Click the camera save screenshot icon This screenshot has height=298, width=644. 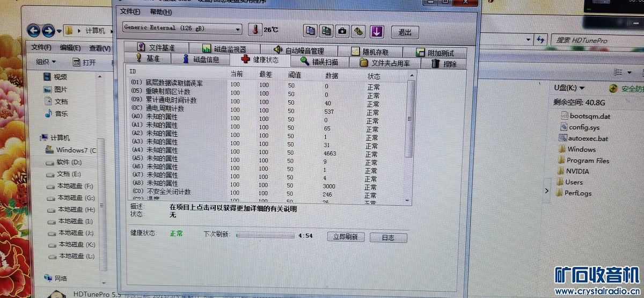[x=342, y=31]
